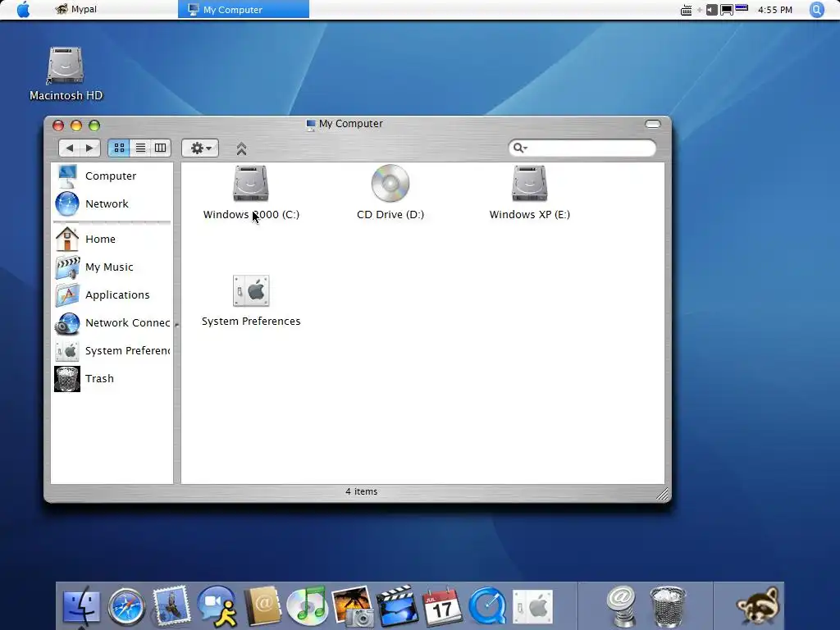The image size is (840, 630).
Task: Click the @ spring icon in dock
Action: click(x=622, y=606)
